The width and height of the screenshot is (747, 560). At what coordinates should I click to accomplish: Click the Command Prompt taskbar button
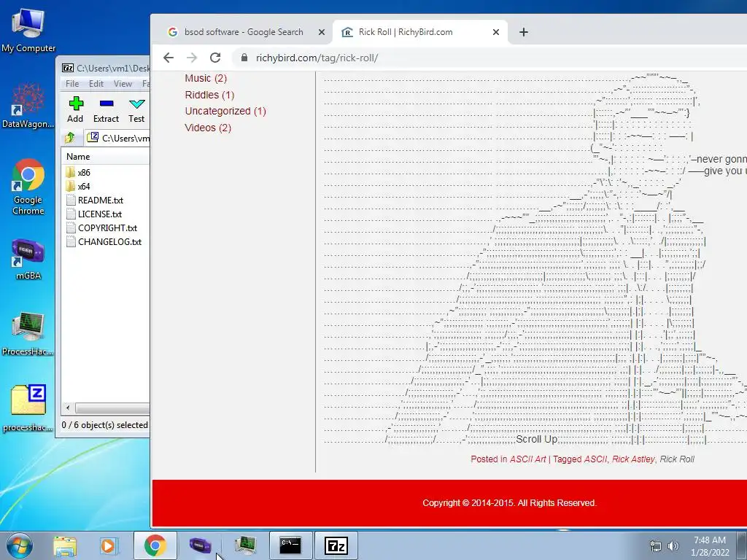click(x=290, y=545)
